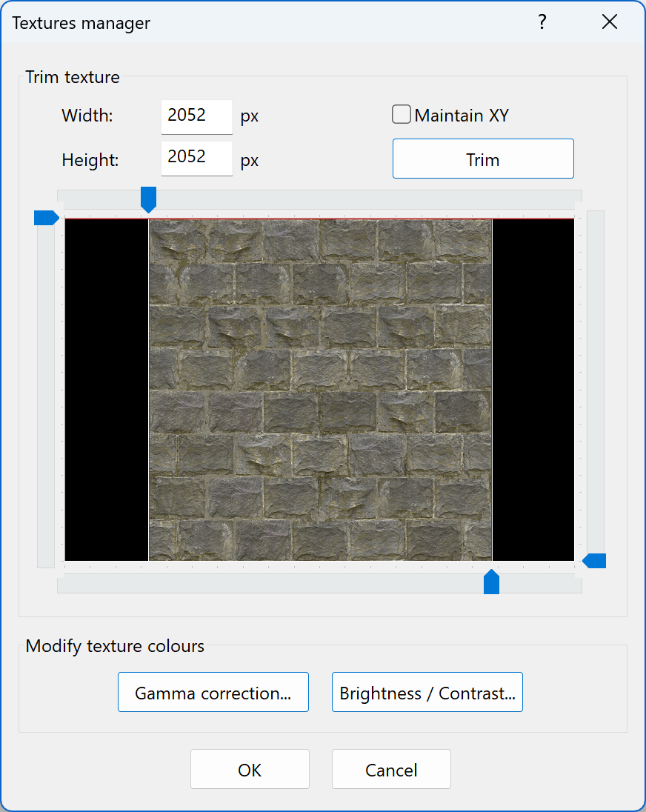Select the bottom trim marker handle
This screenshot has width=646, height=812.
coord(491,582)
